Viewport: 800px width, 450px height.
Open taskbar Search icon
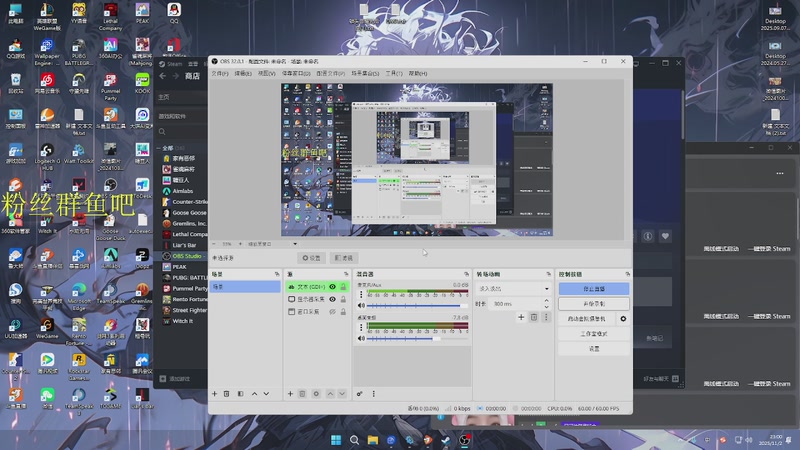[354, 440]
